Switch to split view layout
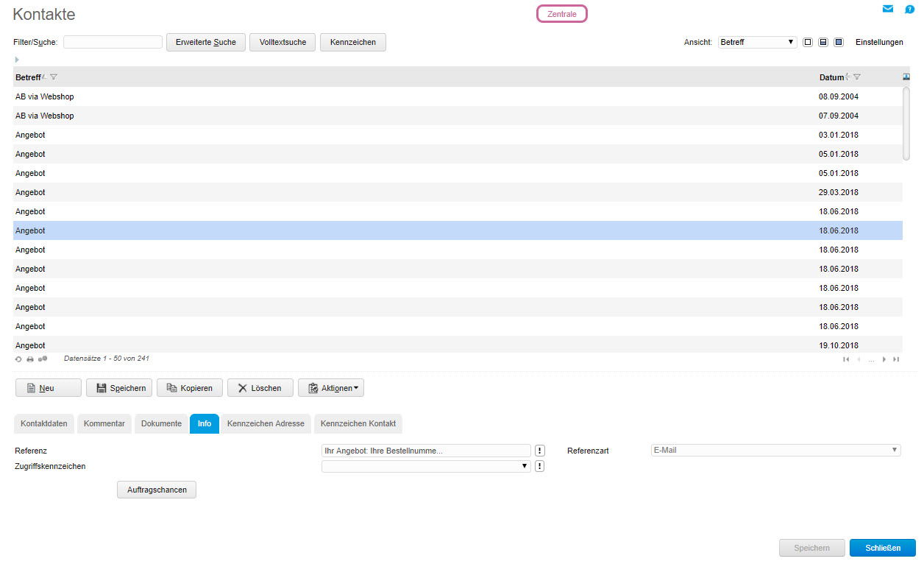This screenshot has width=924, height=564. pos(823,43)
